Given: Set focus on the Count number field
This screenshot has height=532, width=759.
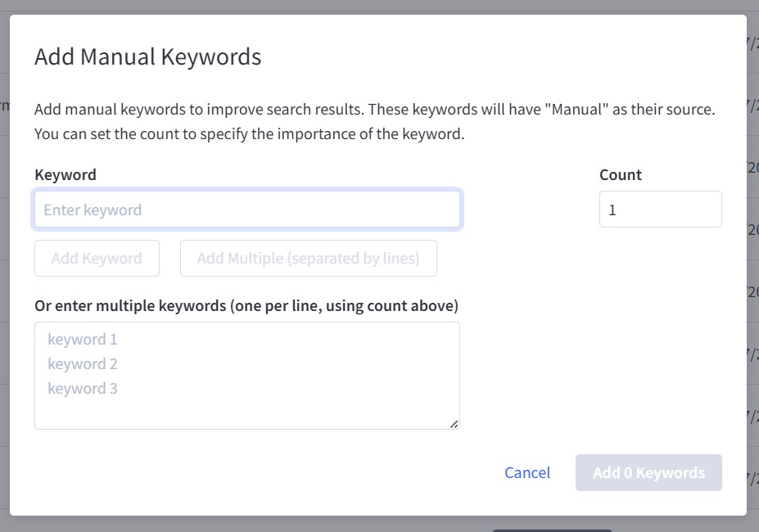Looking at the screenshot, I should (x=660, y=210).
